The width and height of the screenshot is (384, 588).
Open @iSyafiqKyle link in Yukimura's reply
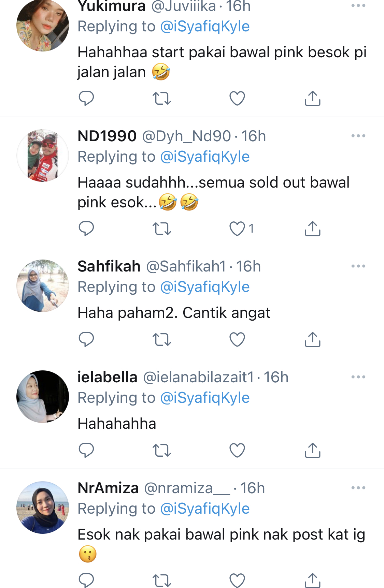tap(205, 27)
